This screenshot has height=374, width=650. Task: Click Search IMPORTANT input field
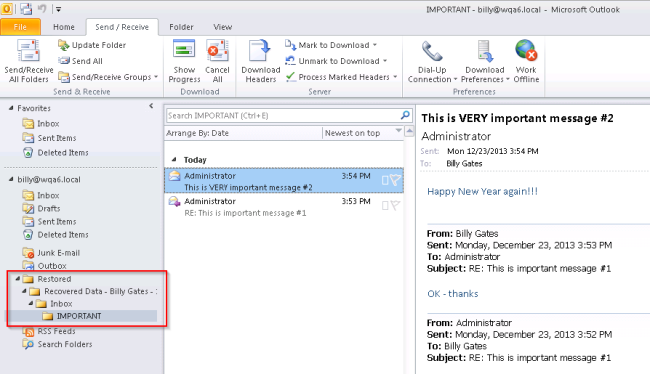(x=283, y=115)
